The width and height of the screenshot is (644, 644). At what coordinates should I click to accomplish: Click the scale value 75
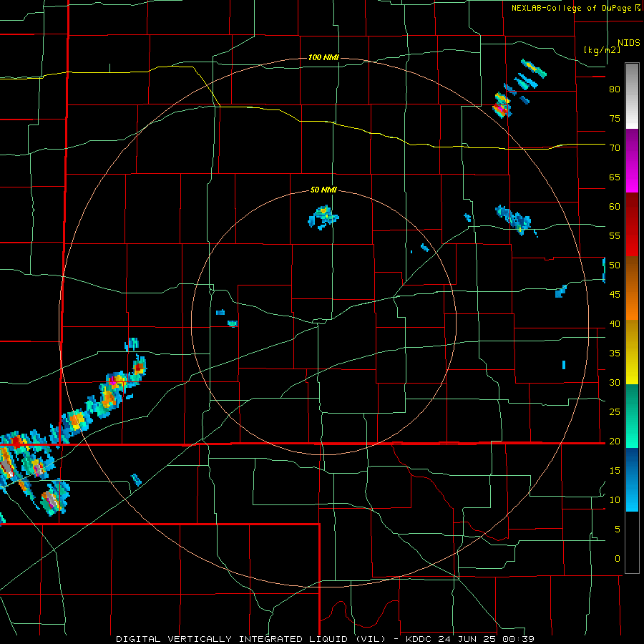pyautogui.click(x=615, y=118)
